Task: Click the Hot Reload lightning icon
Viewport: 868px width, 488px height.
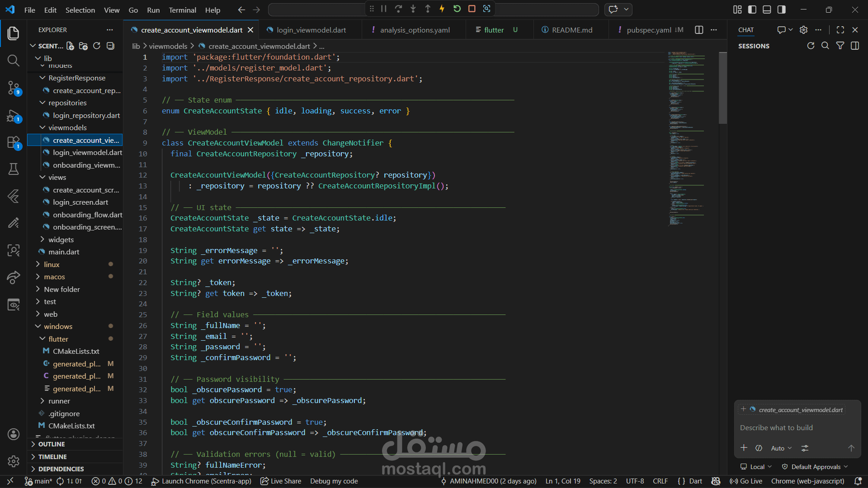Action: tap(442, 9)
